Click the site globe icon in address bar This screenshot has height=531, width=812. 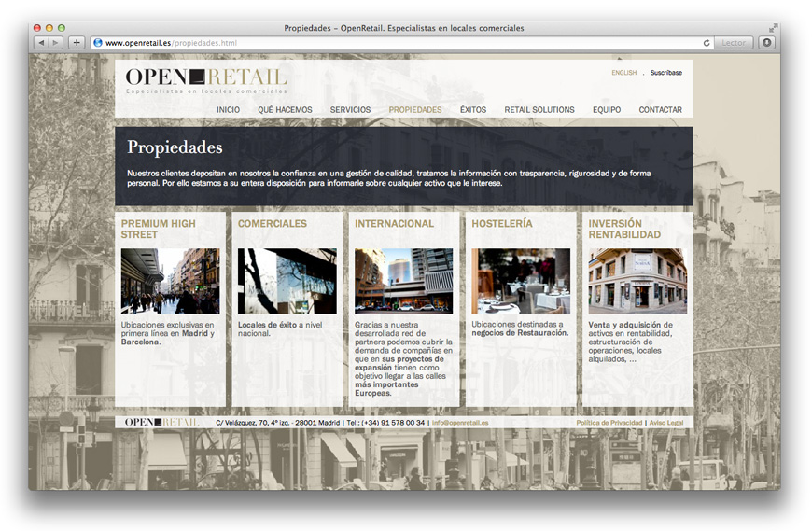98,43
